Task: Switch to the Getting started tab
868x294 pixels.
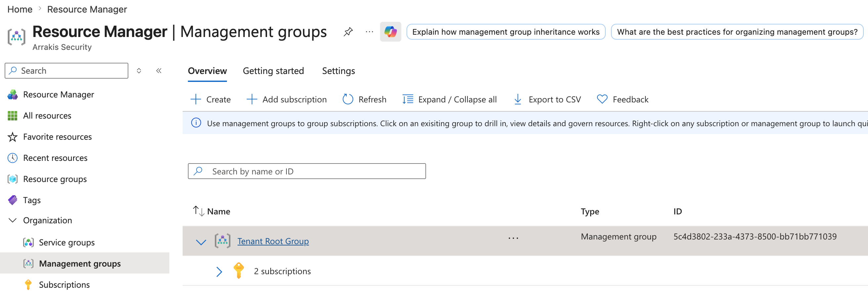Action: pos(273,71)
